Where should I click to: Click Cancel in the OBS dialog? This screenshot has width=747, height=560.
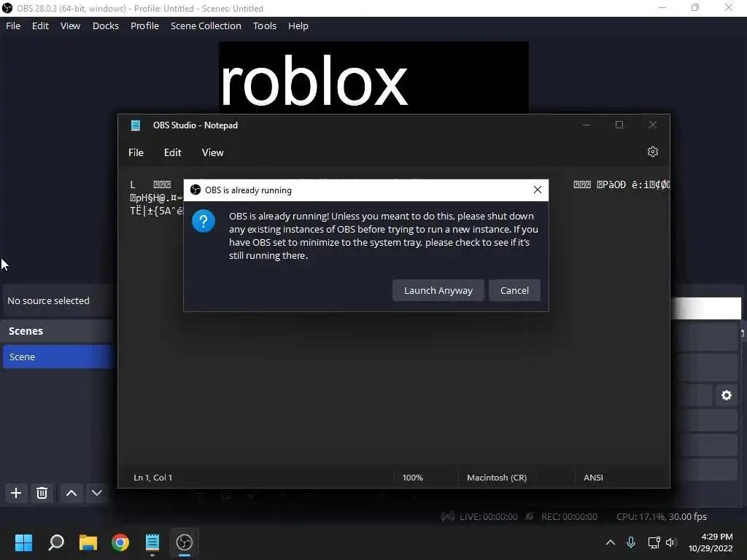pos(514,290)
